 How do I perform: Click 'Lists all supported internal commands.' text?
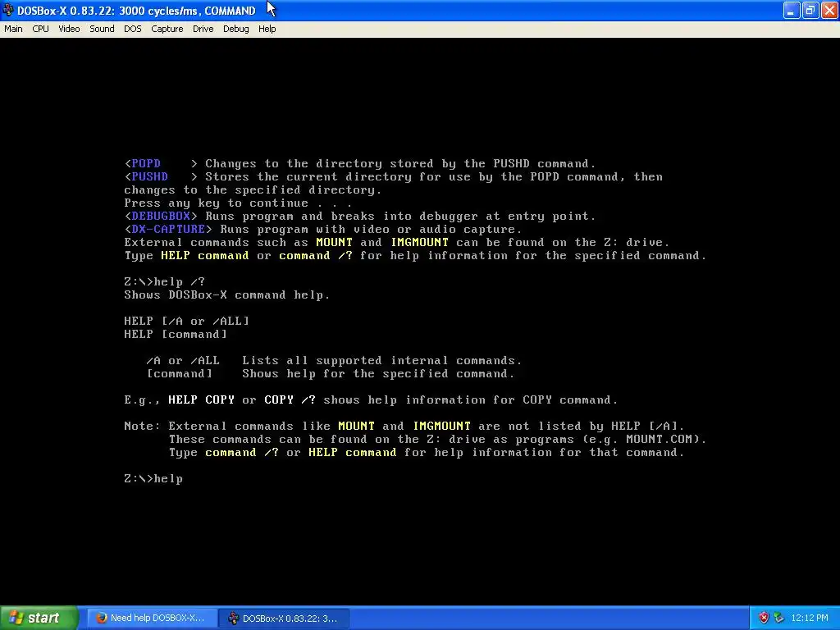pyautogui.click(x=381, y=361)
